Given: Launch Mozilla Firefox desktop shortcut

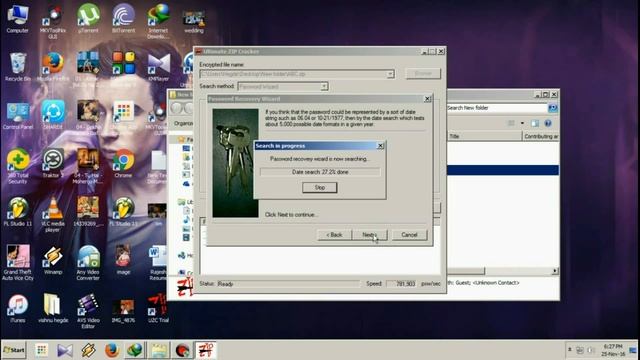Looking at the screenshot, I should [53, 67].
